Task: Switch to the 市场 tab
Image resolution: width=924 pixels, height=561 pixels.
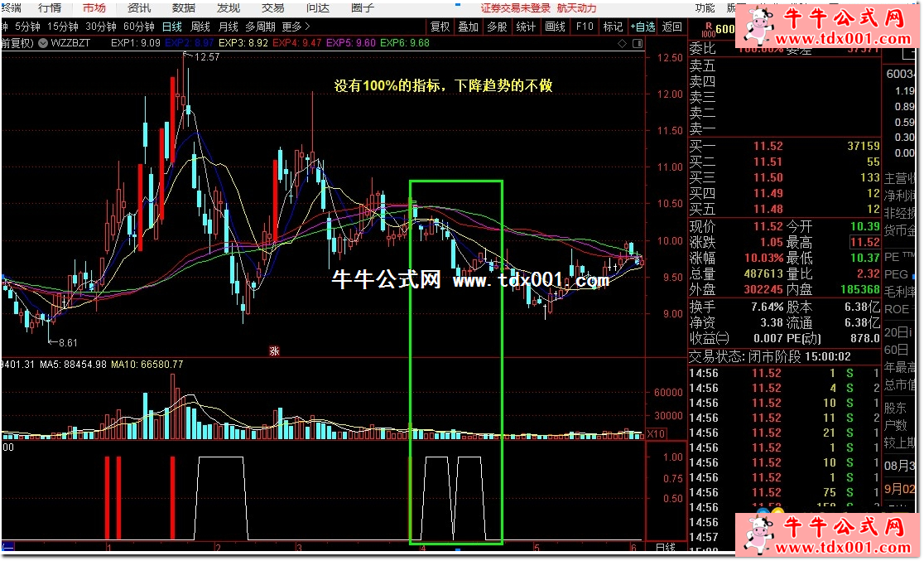Action: click(x=94, y=7)
